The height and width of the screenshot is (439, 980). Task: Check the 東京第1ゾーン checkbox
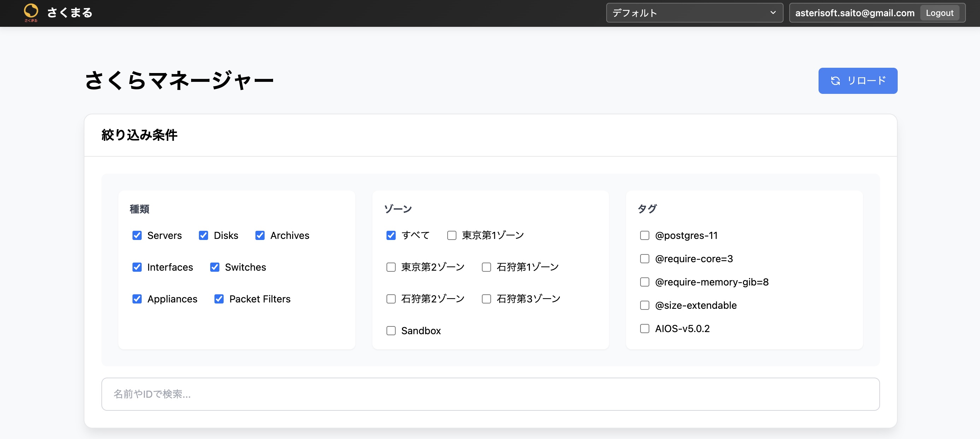451,235
